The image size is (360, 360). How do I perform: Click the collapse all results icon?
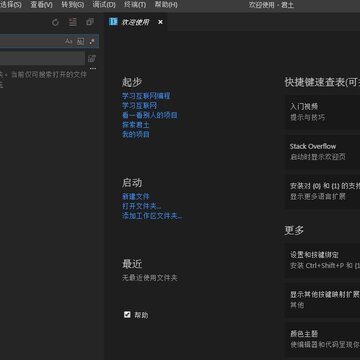click(x=90, y=22)
